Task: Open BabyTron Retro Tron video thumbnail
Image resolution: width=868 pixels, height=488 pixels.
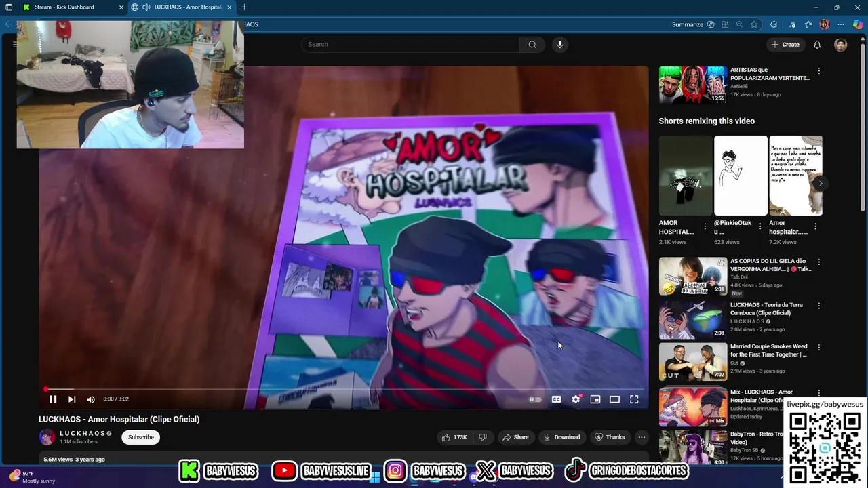Action: 693,447
